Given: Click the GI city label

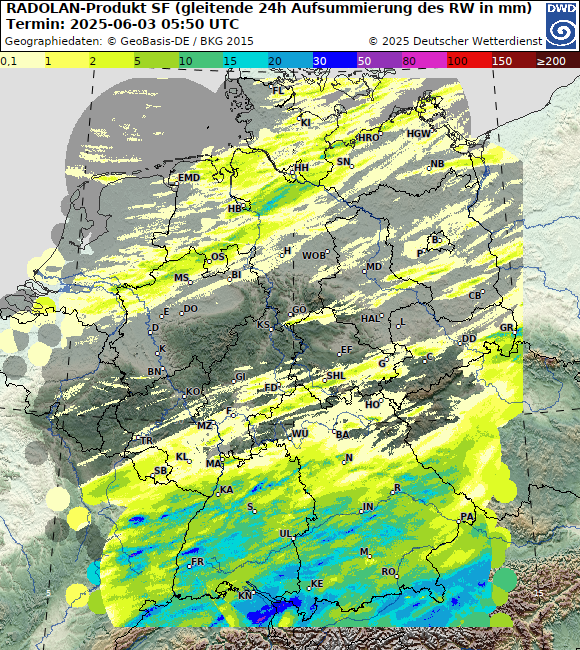Looking at the screenshot, I should tap(240, 376).
